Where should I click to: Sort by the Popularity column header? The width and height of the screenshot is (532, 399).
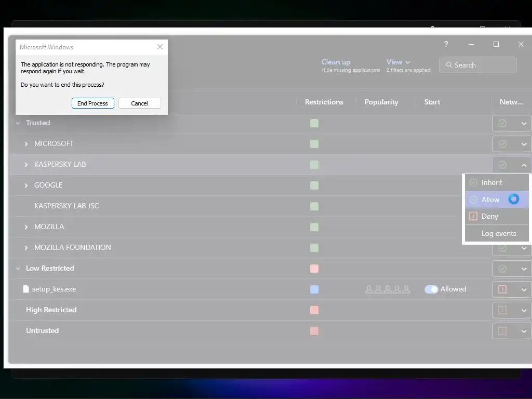pyautogui.click(x=381, y=102)
